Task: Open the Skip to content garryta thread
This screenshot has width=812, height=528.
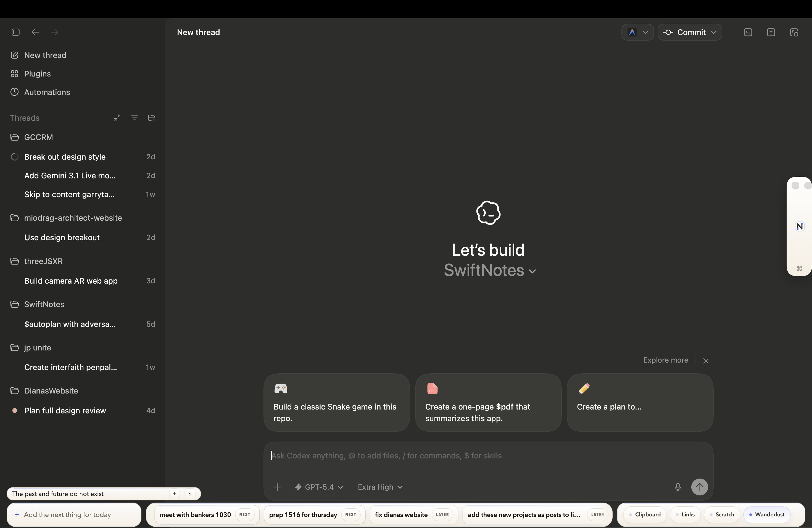Action: click(82, 194)
